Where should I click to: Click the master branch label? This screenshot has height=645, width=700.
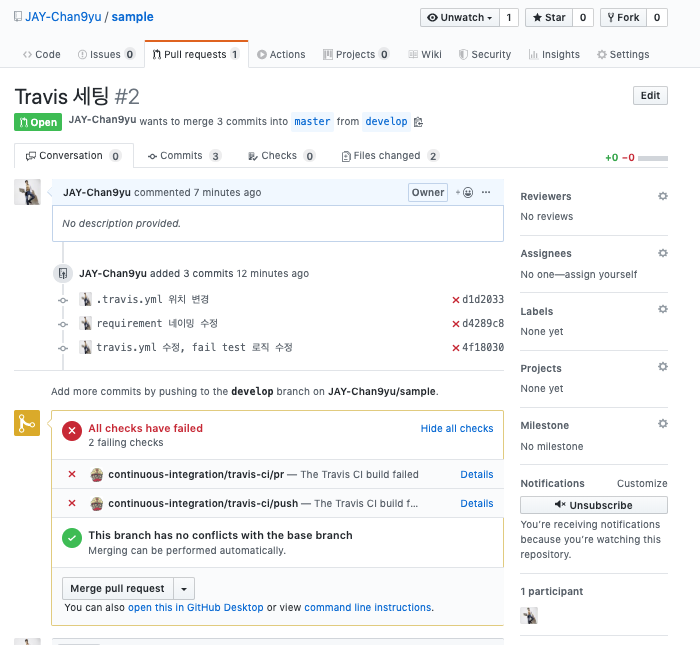click(x=312, y=121)
